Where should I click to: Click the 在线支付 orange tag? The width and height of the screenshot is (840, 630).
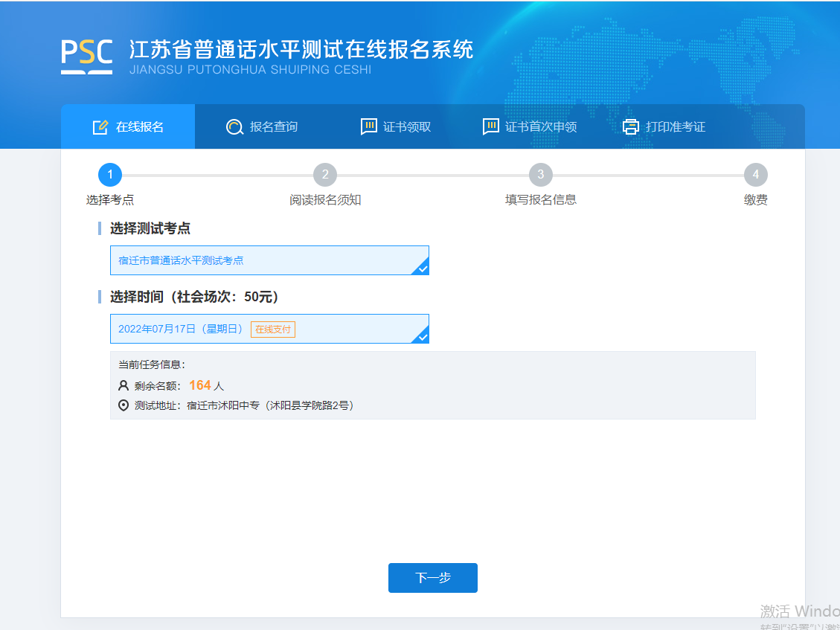pyautogui.click(x=273, y=330)
